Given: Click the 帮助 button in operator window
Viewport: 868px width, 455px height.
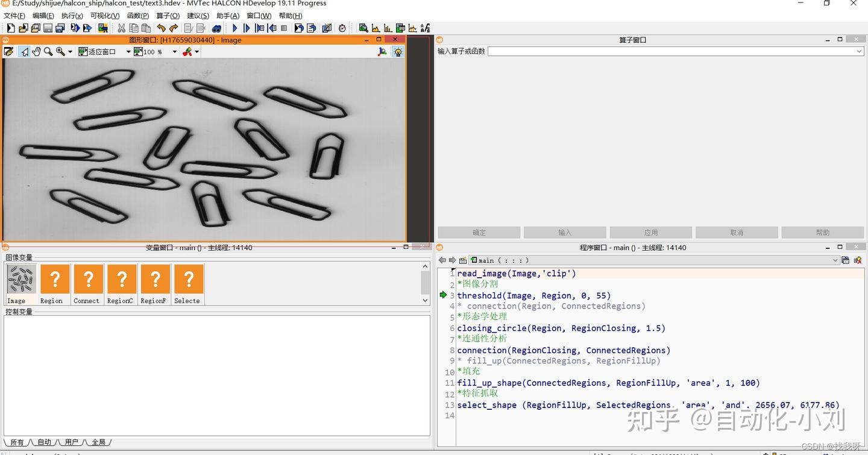Looking at the screenshot, I should click(x=822, y=233).
